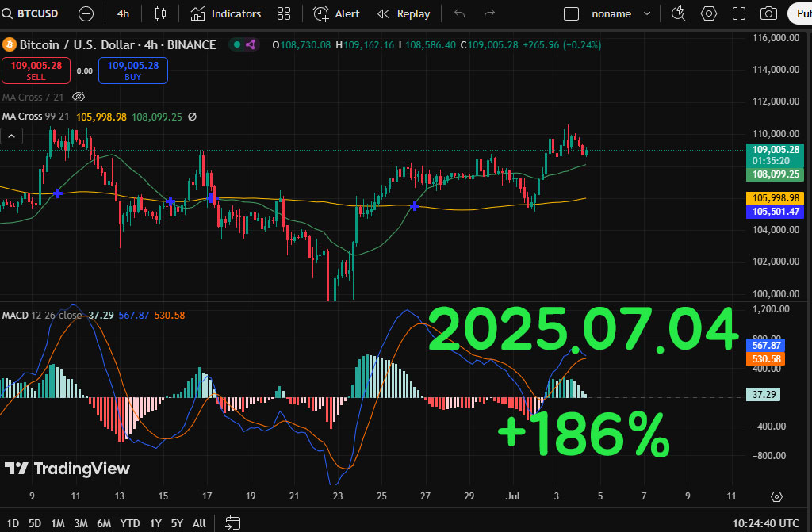The width and height of the screenshot is (812, 532).
Task: Click the 10:24:40 UTC timezone clock
Action: coord(765,524)
